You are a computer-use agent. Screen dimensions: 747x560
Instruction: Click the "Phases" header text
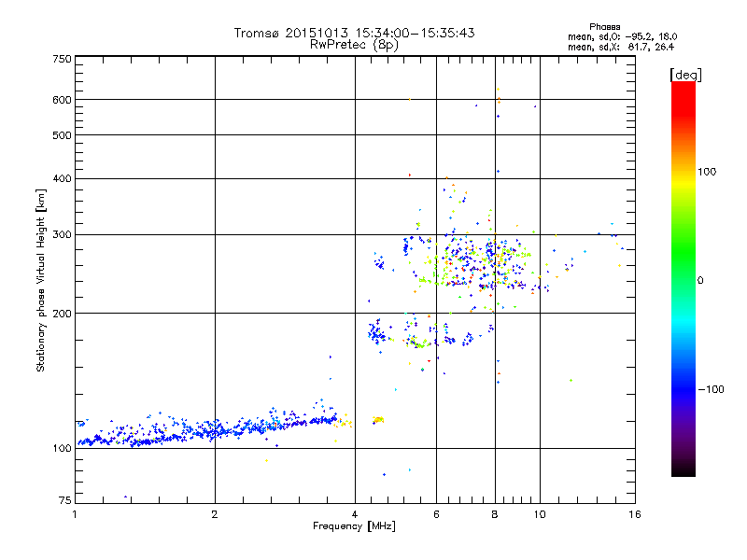[604, 27]
